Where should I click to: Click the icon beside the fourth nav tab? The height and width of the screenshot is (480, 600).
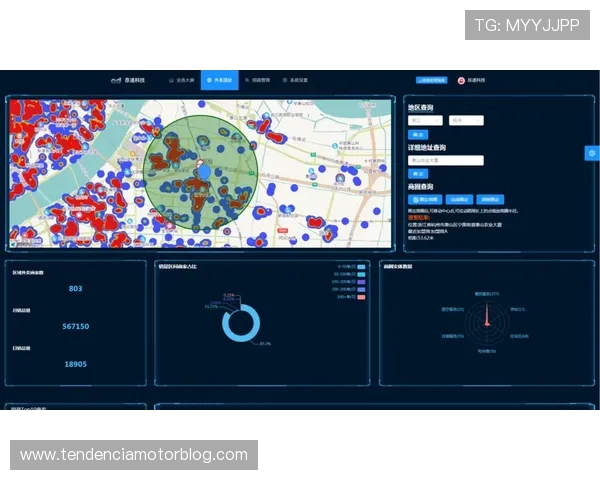(x=285, y=80)
